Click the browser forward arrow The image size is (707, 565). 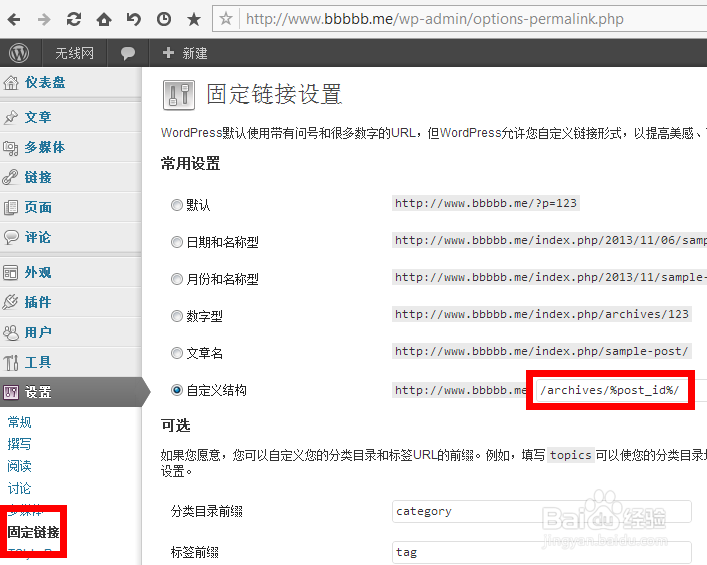coord(44,19)
